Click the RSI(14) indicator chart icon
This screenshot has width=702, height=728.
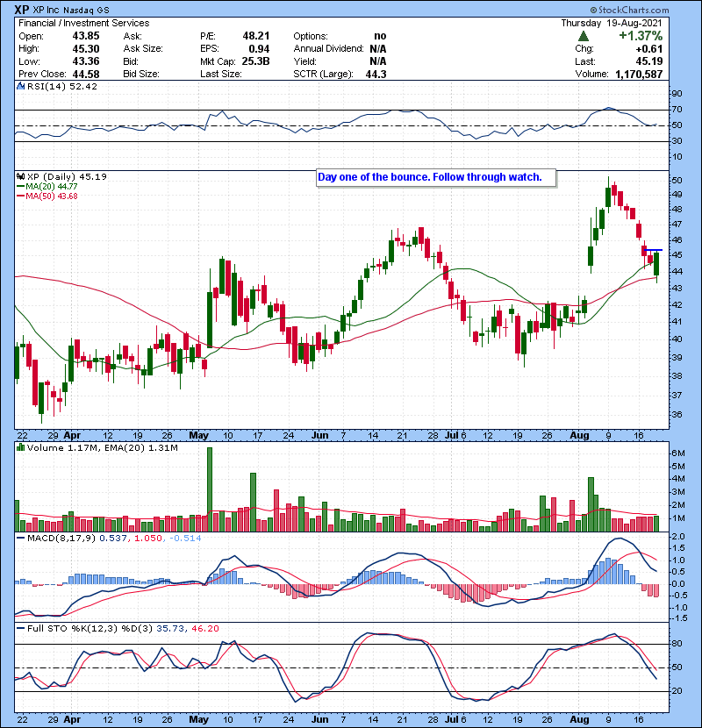[20, 86]
